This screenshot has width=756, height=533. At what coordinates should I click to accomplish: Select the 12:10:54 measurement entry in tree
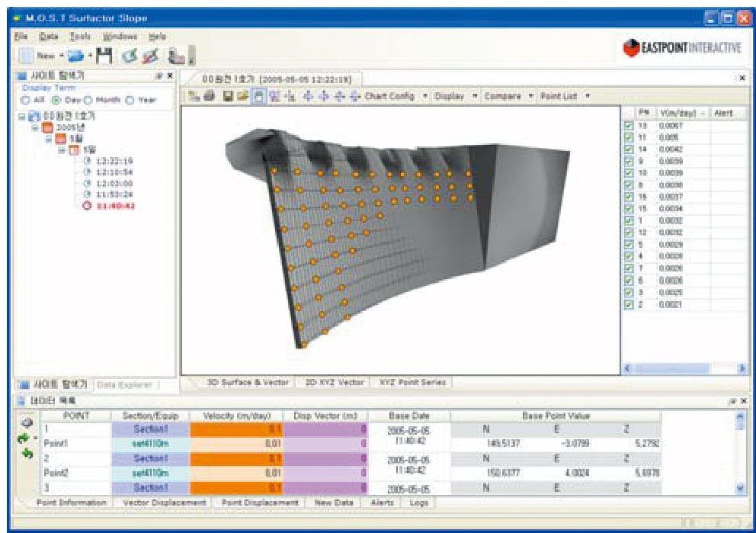coord(111,172)
